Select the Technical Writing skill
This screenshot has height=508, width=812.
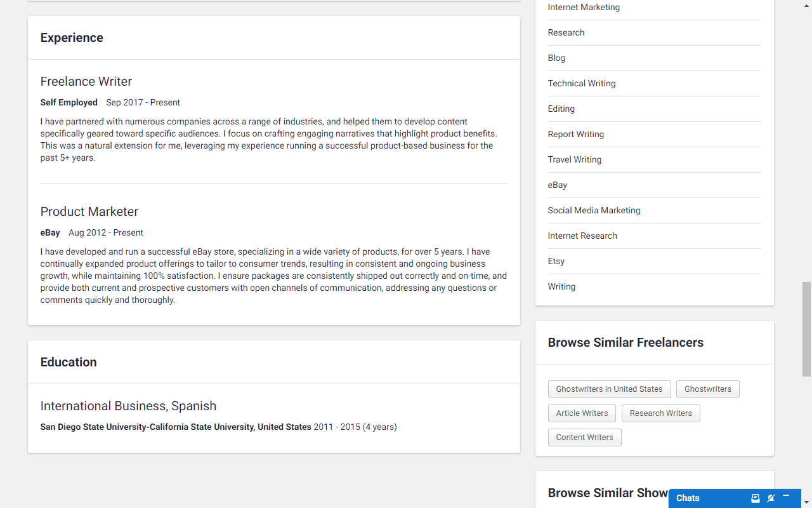coord(582,83)
